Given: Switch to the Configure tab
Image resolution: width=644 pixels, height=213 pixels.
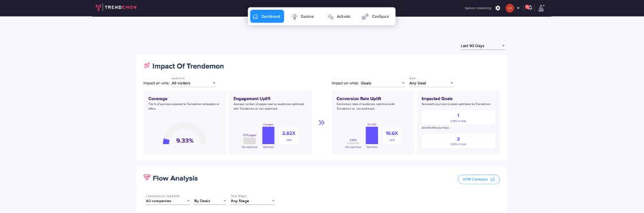Looking at the screenshot, I should pyautogui.click(x=375, y=17).
